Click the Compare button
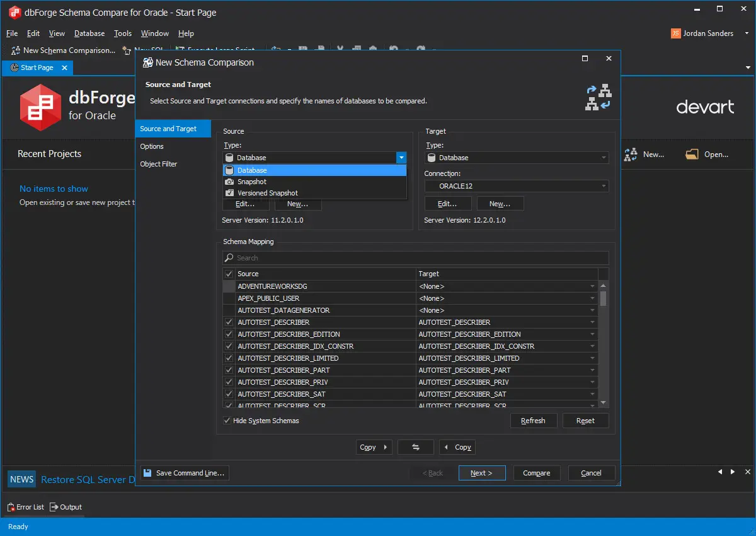756x536 pixels. coord(537,473)
